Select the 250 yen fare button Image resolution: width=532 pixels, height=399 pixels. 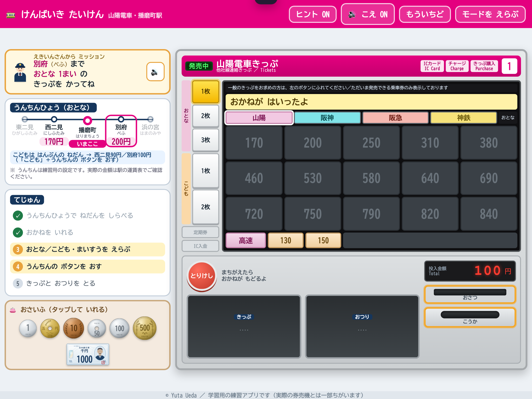point(371,143)
